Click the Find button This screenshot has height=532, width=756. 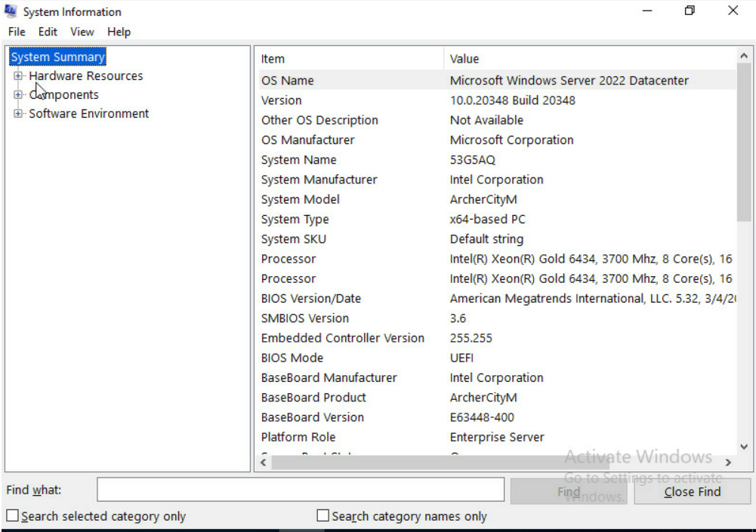coord(569,491)
